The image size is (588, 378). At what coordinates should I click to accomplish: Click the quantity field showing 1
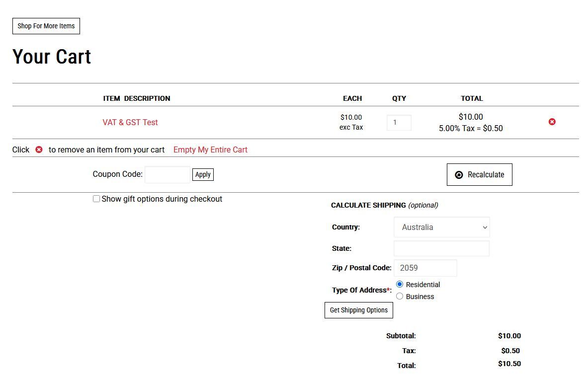[x=399, y=122]
